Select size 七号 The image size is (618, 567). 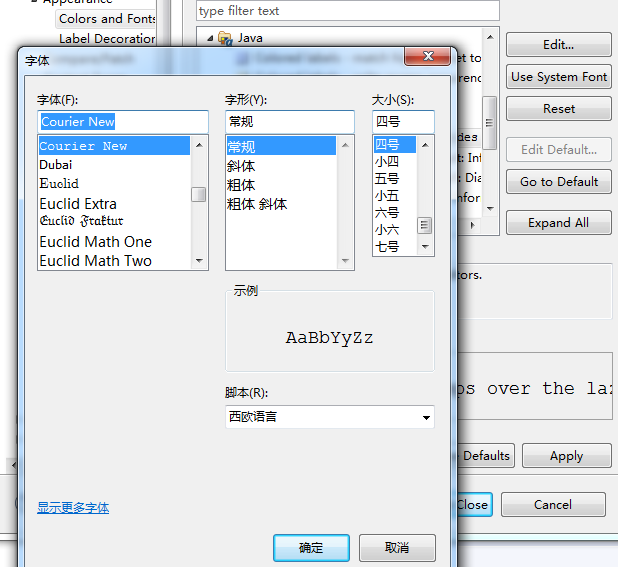(395, 247)
